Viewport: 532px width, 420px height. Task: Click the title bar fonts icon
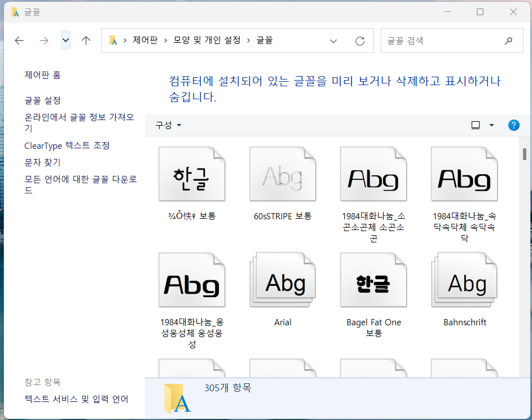click(x=15, y=12)
